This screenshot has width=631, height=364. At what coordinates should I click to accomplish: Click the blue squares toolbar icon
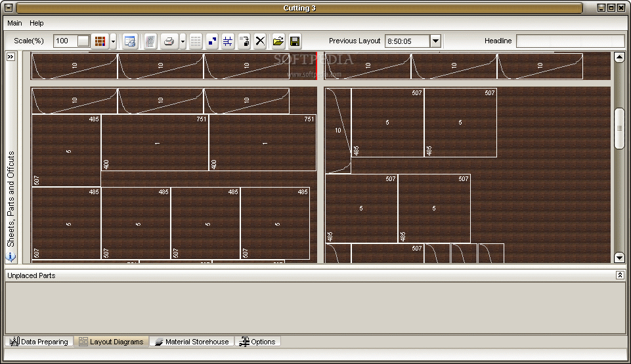click(x=211, y=41)
